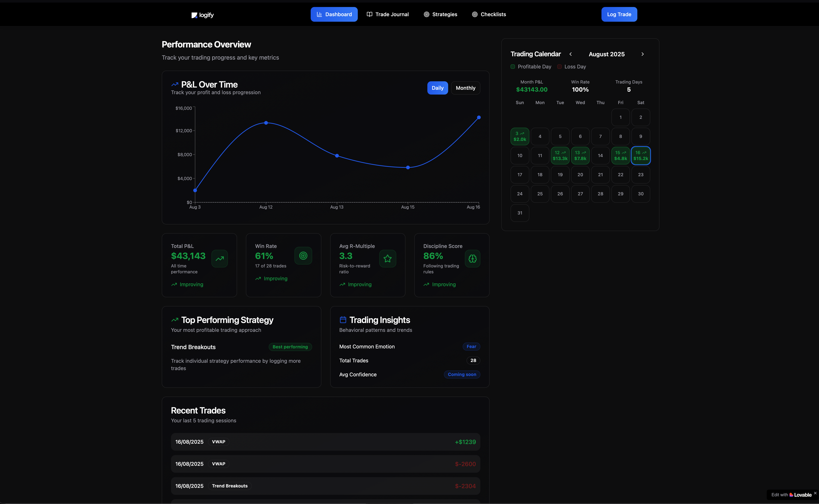Go to previous month in calendar
Screen dimensions: 819x504
(x=571, y=54)
